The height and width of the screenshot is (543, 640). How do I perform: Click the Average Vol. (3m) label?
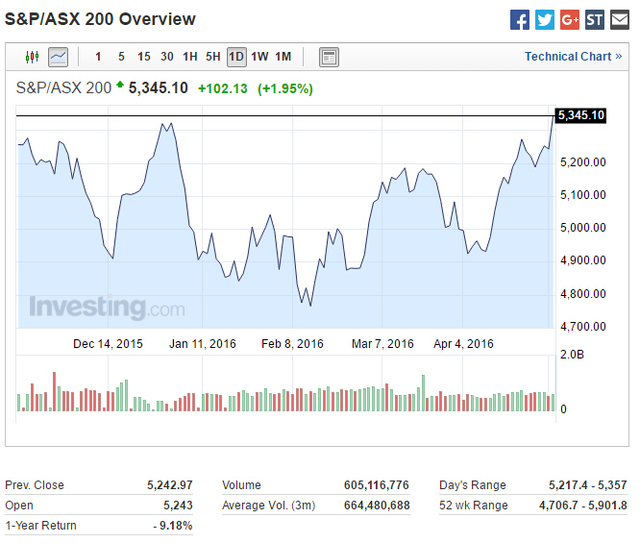tap(269, 505)
